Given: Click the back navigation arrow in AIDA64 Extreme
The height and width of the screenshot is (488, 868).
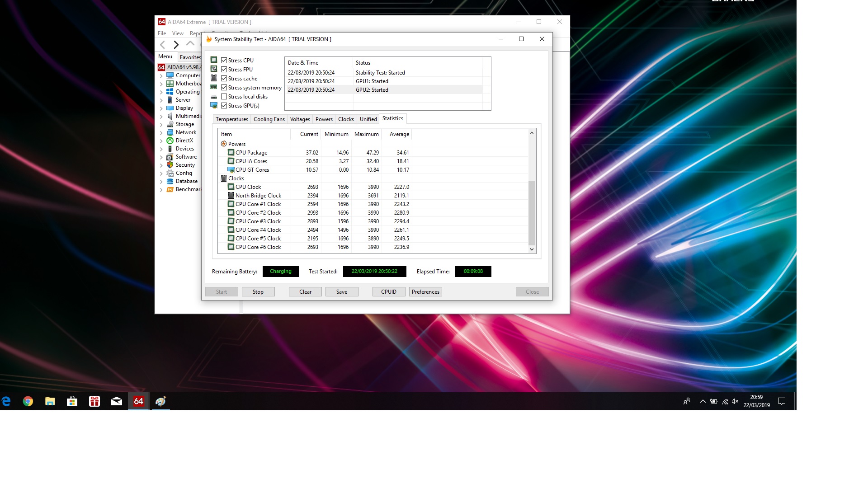Looking at the screenshot, I should tap(163, 44).
